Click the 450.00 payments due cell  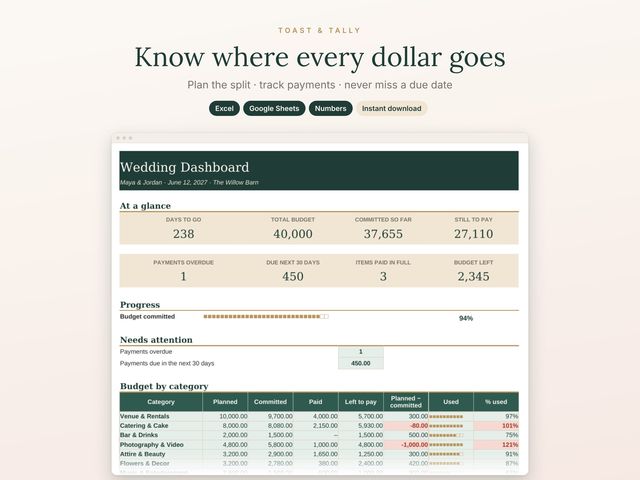tap(361, 363)
